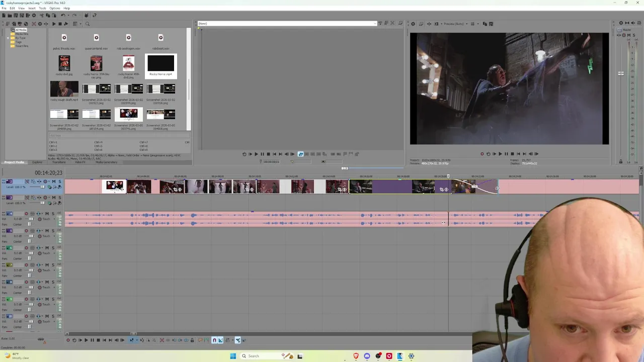Screen dimensions: 644x362
Task: Arm audio track 4 for record
Action: (26, 214)
